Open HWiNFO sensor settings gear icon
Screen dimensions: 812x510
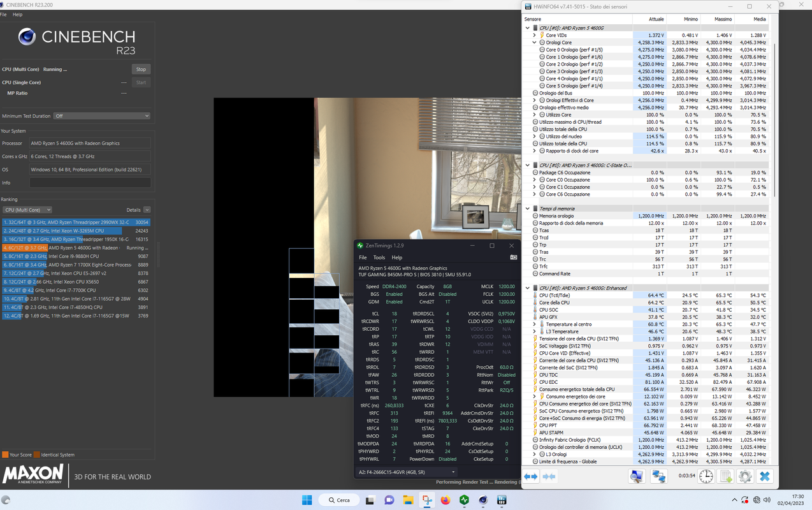745,476
